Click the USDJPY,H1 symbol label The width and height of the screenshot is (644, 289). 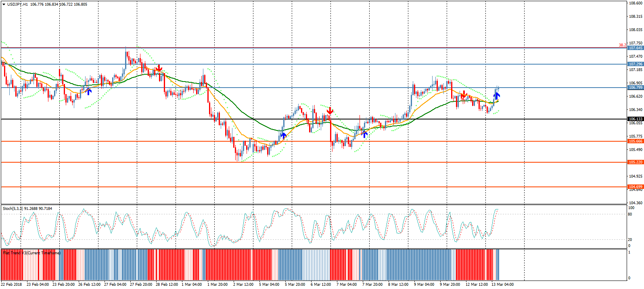pyautogui.click(x=17, y=4)
